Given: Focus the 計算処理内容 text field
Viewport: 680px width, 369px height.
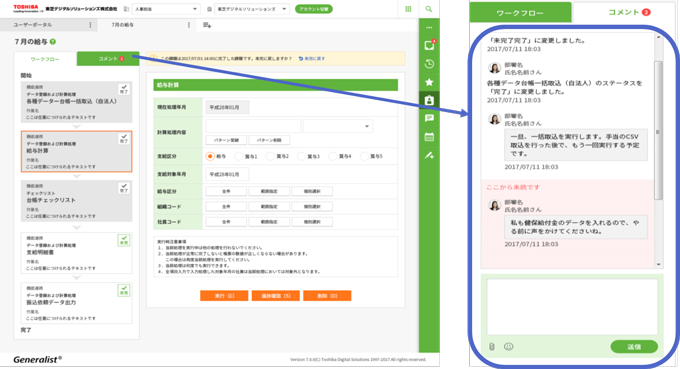Looking at the screenshot, I should [x=253, y=126].
